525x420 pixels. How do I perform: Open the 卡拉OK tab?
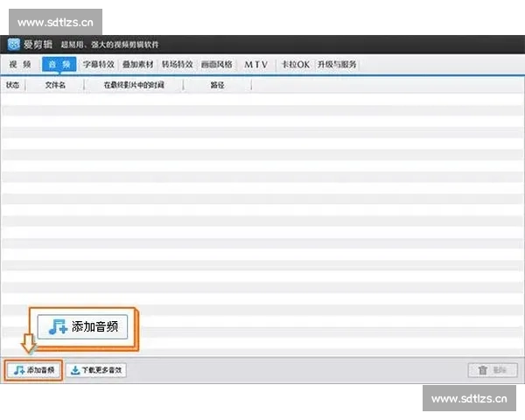click(296, 64)
